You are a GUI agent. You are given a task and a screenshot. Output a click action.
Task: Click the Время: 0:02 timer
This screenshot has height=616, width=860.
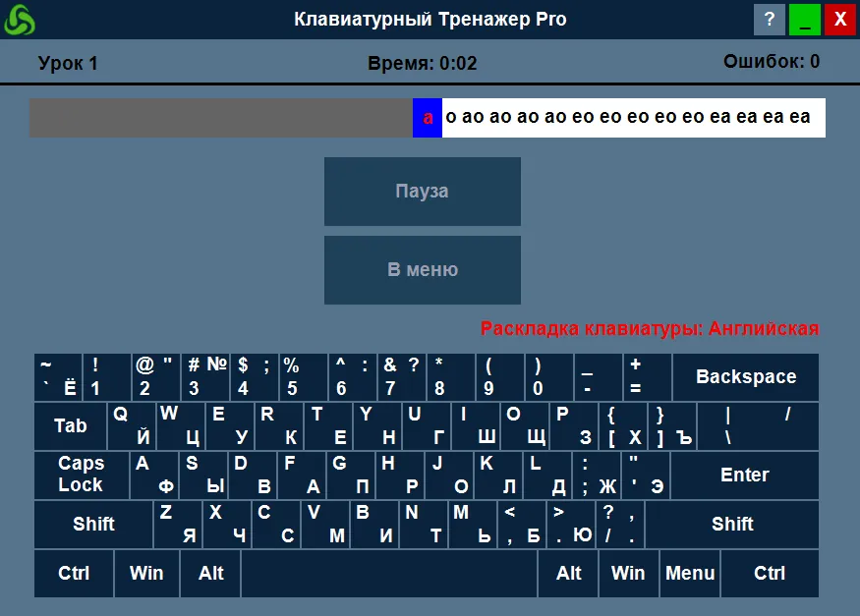[422, 63]
